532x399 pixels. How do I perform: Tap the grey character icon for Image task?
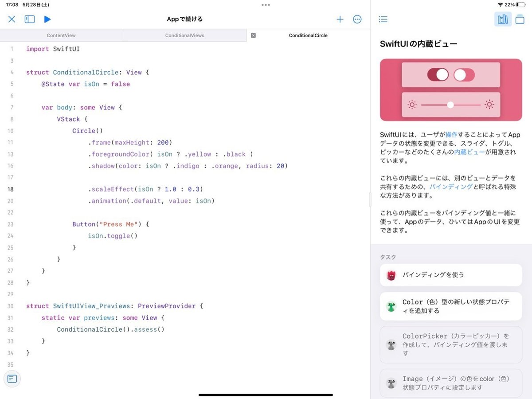(x=391, y=383)
